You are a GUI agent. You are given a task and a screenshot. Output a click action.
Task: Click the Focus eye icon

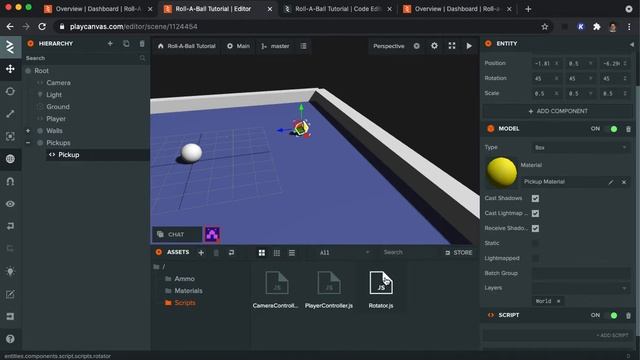(x=10, y=204)
